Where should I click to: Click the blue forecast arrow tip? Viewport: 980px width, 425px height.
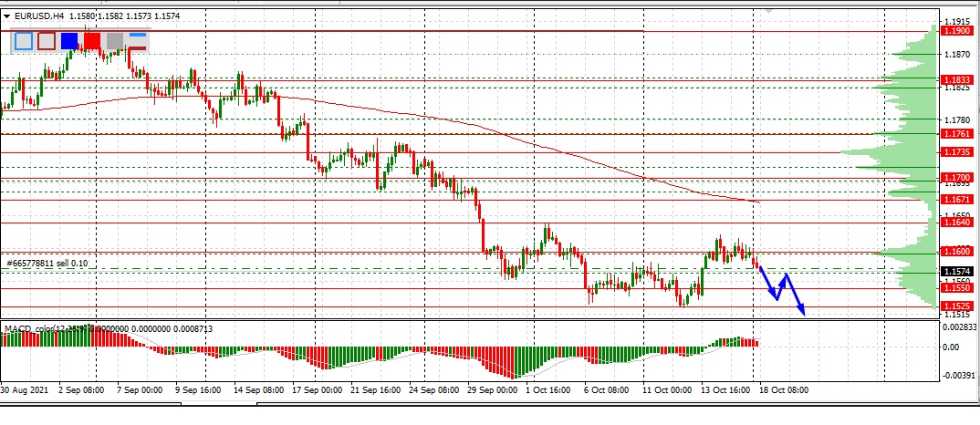tap(803, 314)
